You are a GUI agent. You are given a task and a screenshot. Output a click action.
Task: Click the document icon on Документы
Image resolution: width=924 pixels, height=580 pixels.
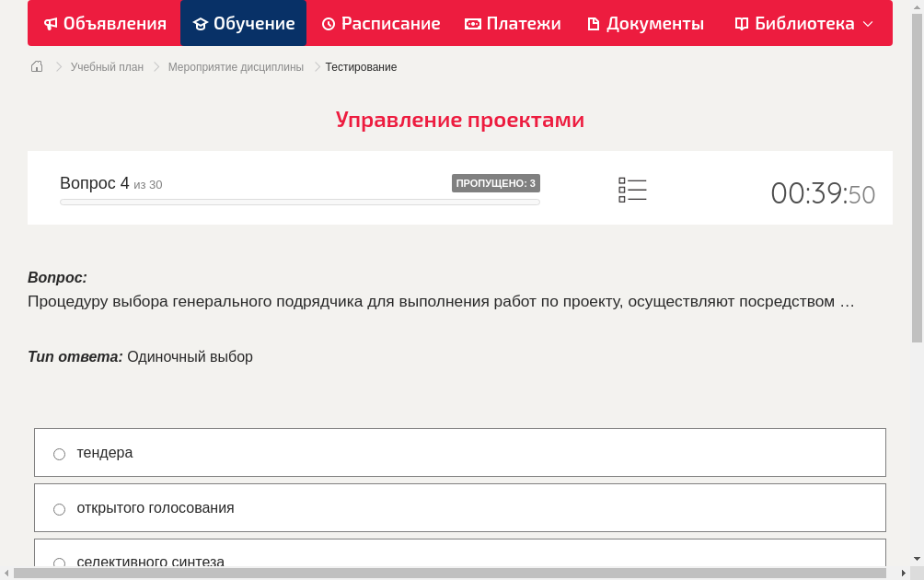point(596,23)
